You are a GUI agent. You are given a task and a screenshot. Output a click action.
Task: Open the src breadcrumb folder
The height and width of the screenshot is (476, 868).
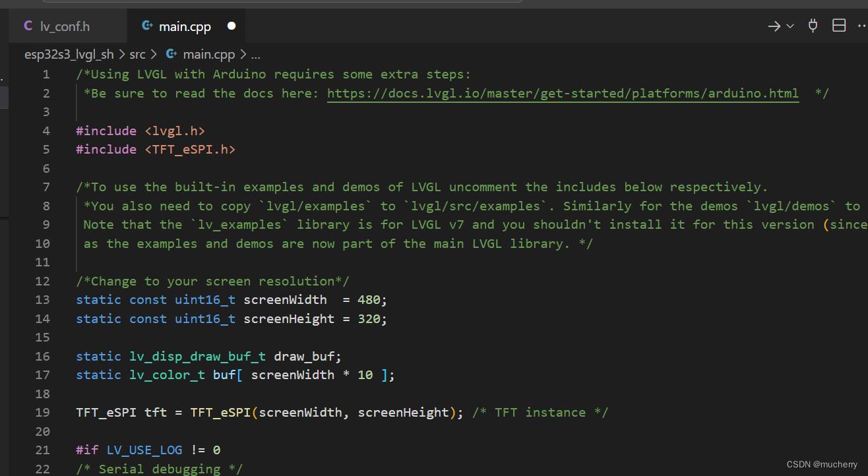tap(137, 55)
